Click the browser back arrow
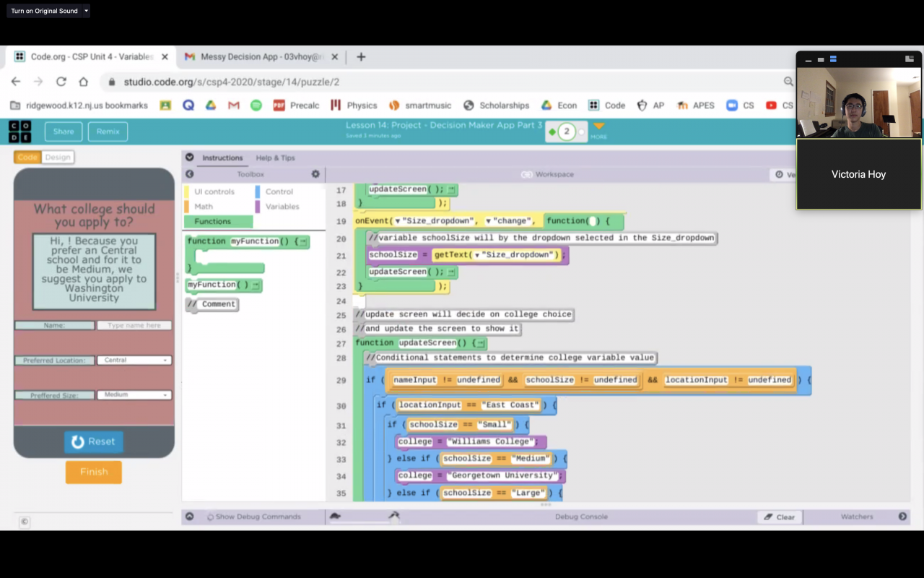Viewport: 924px width, 578px height. [x=16, y=82]
